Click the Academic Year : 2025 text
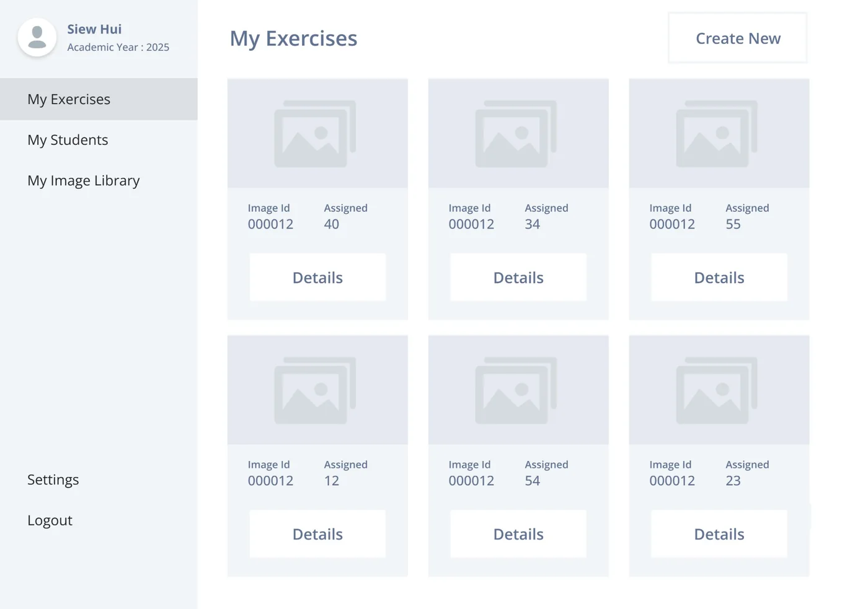 click(x=118, y=47)
